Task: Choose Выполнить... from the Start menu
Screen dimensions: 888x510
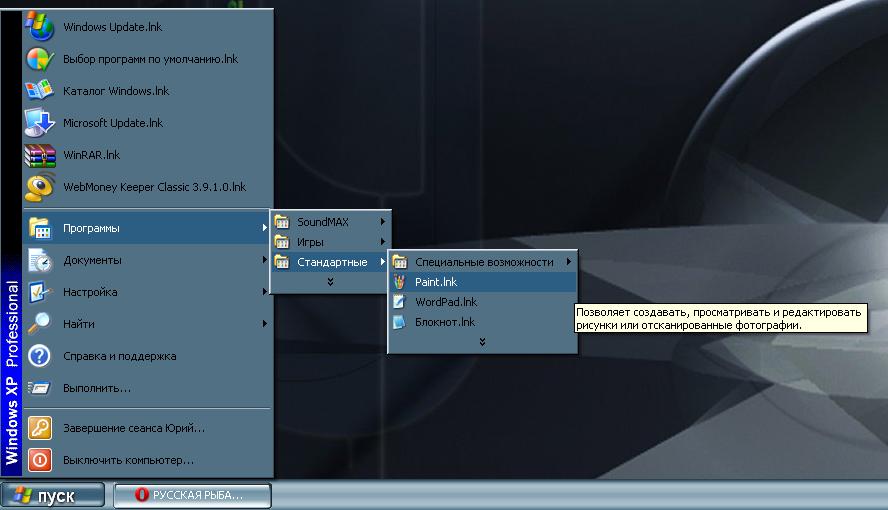Action: point(147,388)
